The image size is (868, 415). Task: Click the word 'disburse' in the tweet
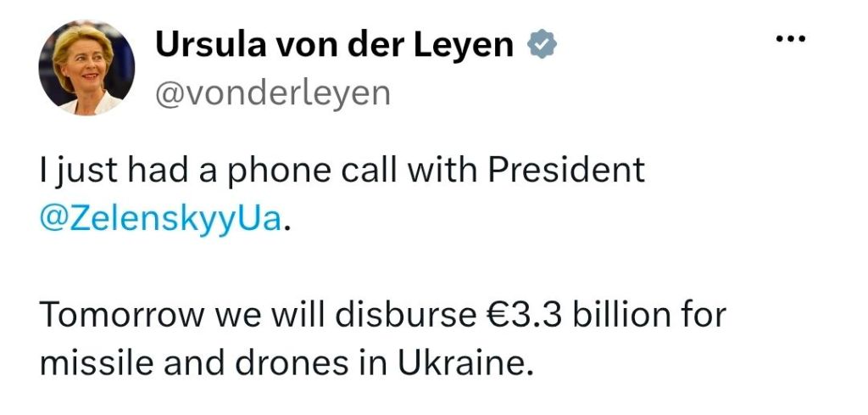coord(404,315)
